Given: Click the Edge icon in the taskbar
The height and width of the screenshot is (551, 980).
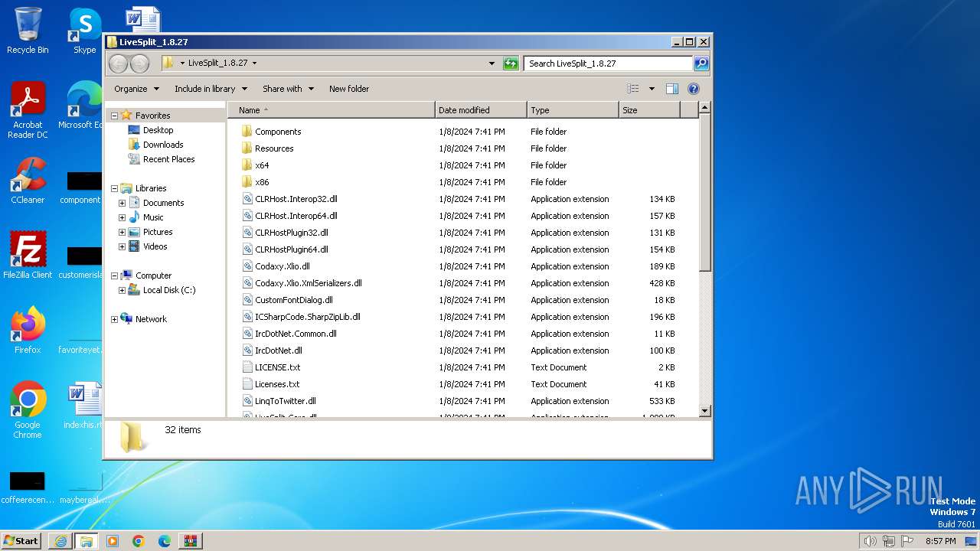Looking at the screenshot, I should [165, 540].
